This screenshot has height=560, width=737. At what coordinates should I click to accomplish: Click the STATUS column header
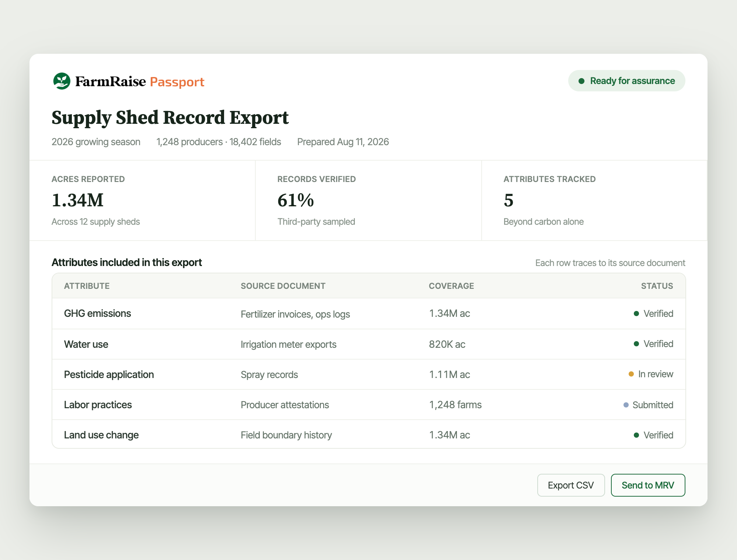pyautogui.click(x=657, y=286)
